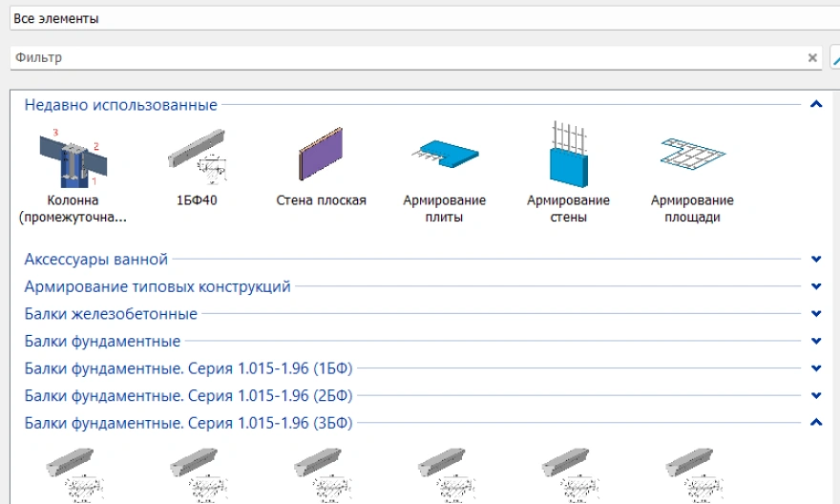Expand the Серия 1.015-1.96 (1БФ) group
The image size is (840, 504).
(x=815, y=368)
